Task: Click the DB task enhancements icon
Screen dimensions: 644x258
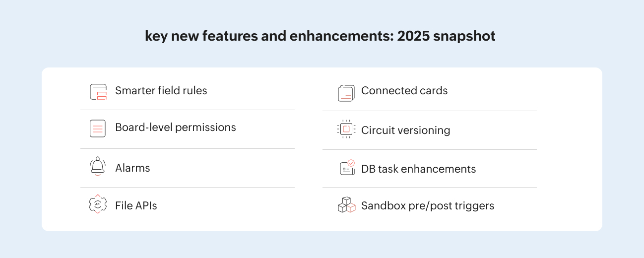Action: pos(347,168)
